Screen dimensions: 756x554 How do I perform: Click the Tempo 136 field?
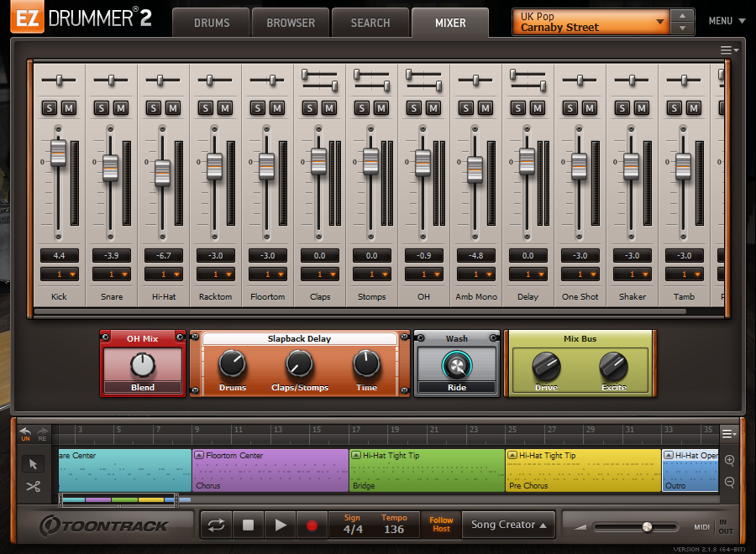(394, 524)
